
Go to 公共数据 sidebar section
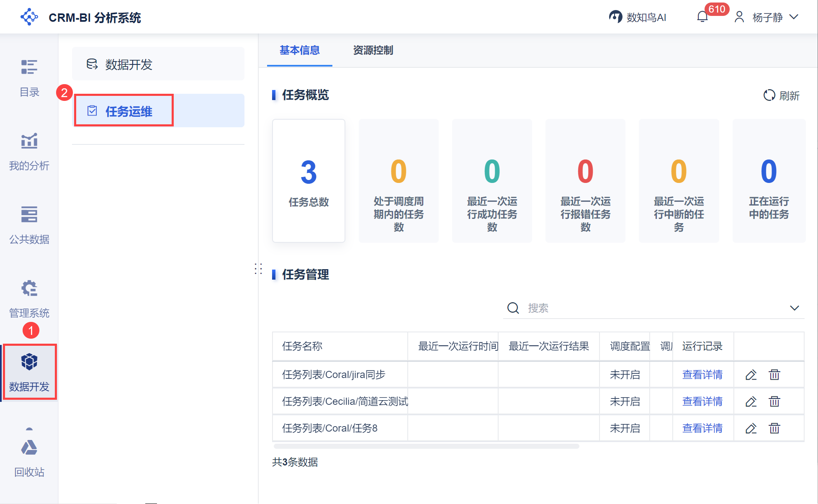(29, 215)
